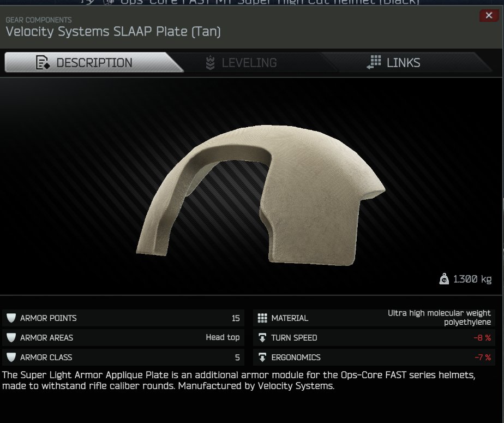Click the Armor Class shield icon
504x423 pixels.
(11, 357)
